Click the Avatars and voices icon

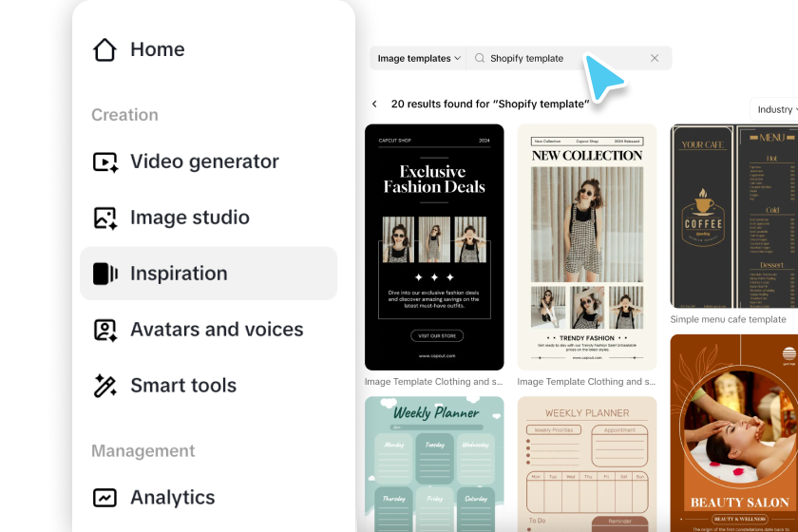click(x=105, y=330)
